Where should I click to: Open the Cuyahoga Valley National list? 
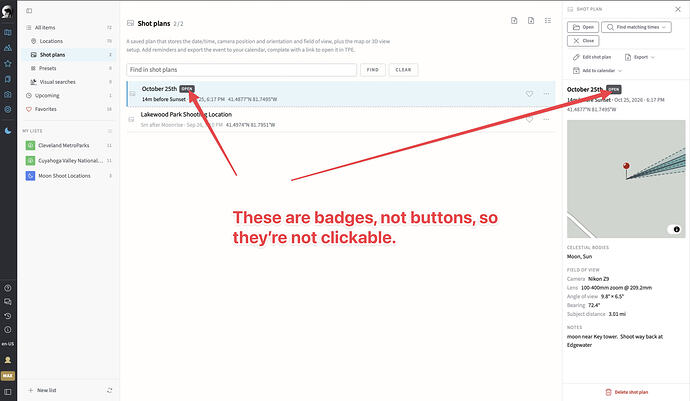pyautogui.click(x=69, y=161)
